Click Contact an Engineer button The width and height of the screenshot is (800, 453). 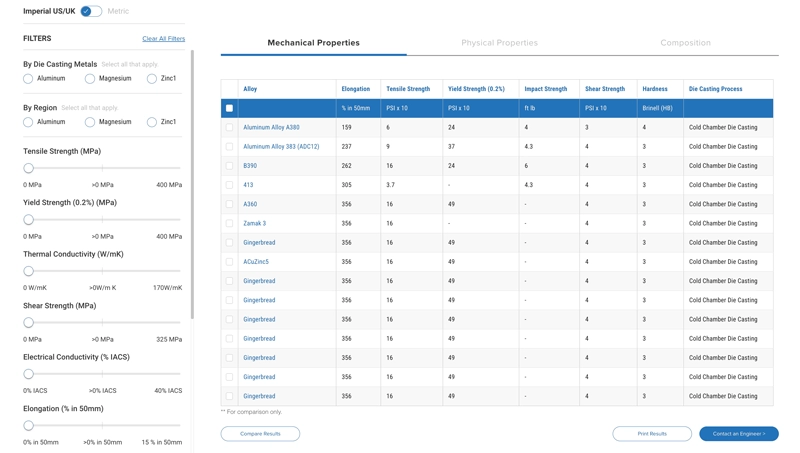click(738, 434)
